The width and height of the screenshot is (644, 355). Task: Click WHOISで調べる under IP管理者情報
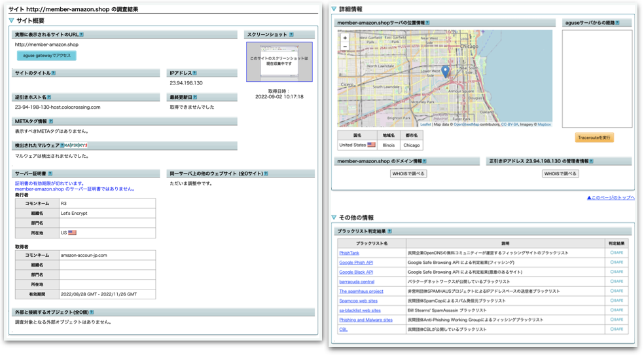click(560, 174)
